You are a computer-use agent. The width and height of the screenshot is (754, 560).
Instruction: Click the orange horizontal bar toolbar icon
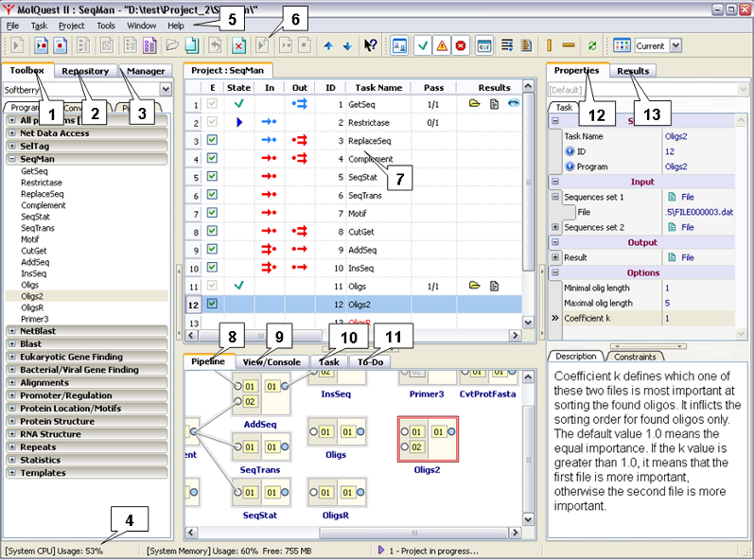tap(569, 45)
